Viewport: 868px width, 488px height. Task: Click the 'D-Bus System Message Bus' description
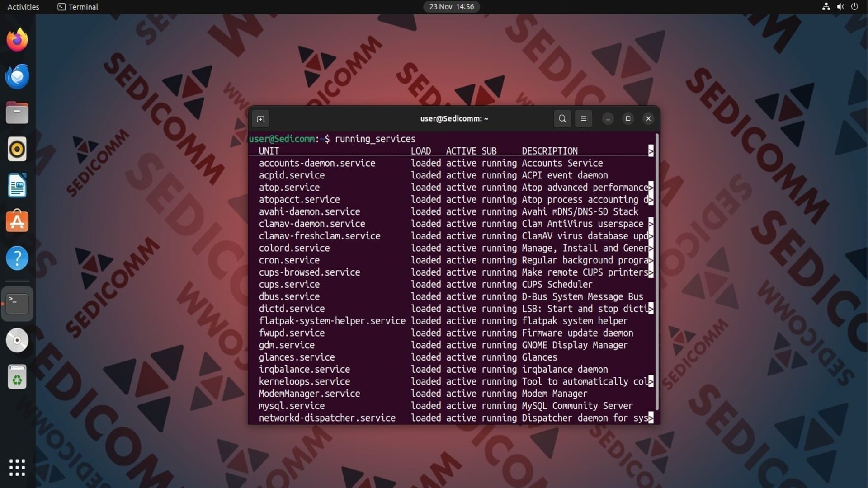[x=582, y=297]
